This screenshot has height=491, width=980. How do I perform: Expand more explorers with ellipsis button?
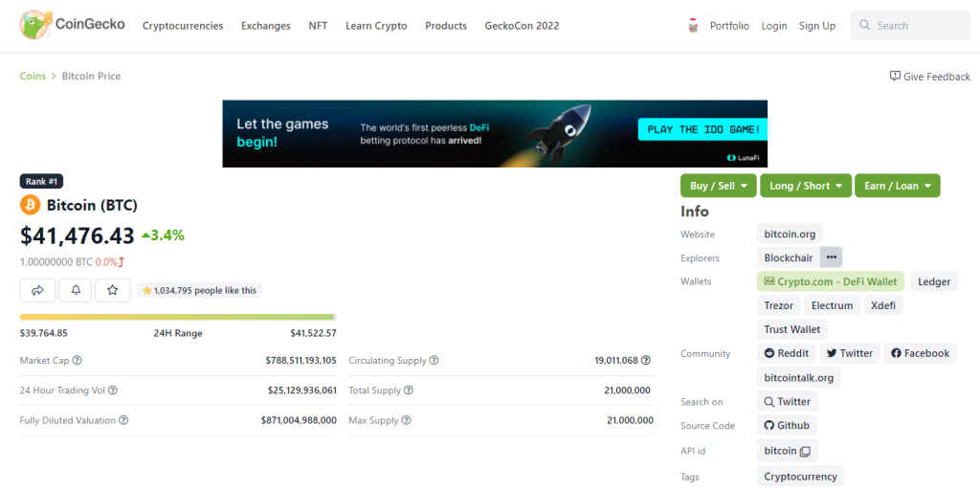point(832,257)
